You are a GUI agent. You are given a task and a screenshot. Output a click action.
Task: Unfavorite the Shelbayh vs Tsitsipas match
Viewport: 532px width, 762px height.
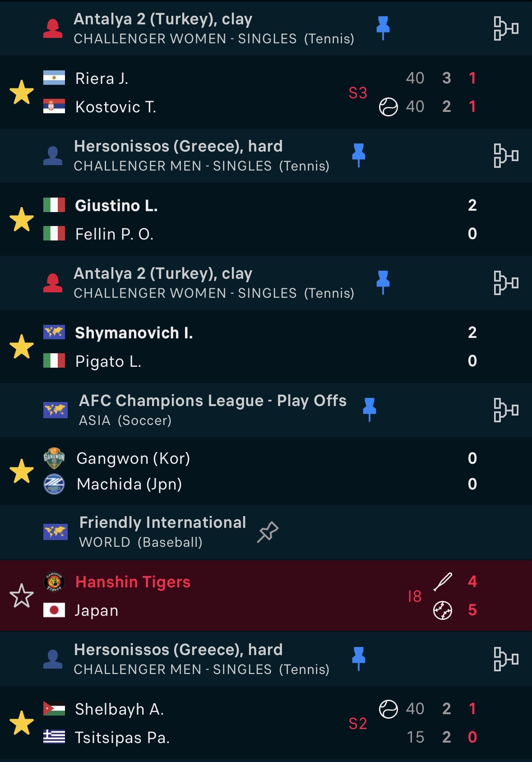22,723
